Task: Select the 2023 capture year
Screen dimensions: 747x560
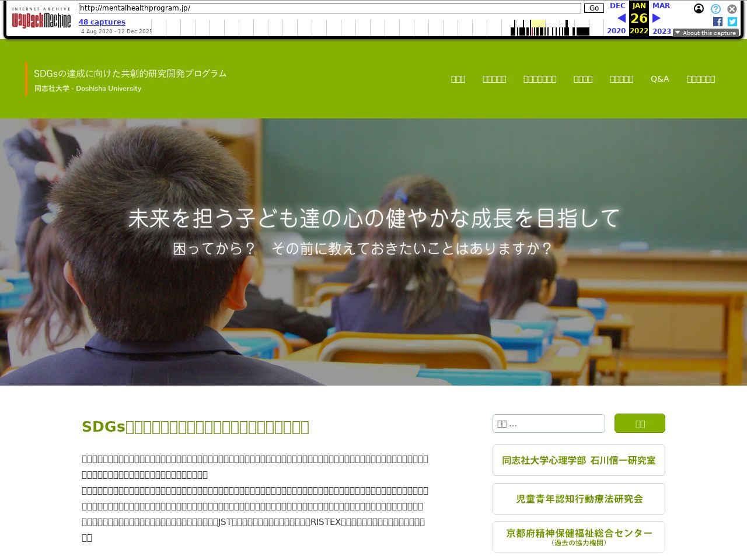Action: tap(662, 31)
